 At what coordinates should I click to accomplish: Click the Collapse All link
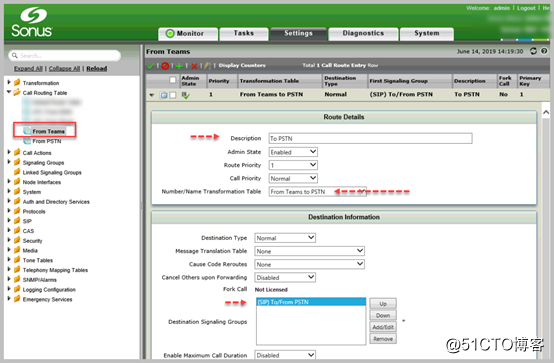[64, 69]
